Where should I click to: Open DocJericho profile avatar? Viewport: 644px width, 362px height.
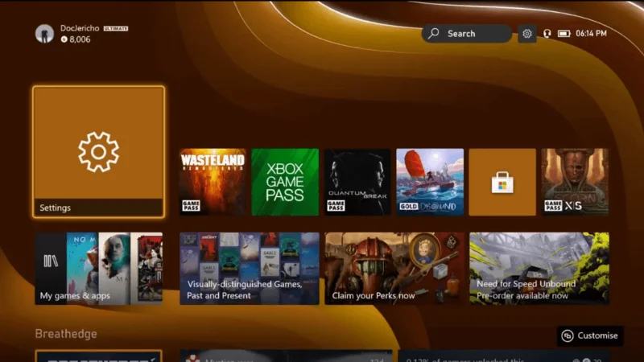point(44,34)
